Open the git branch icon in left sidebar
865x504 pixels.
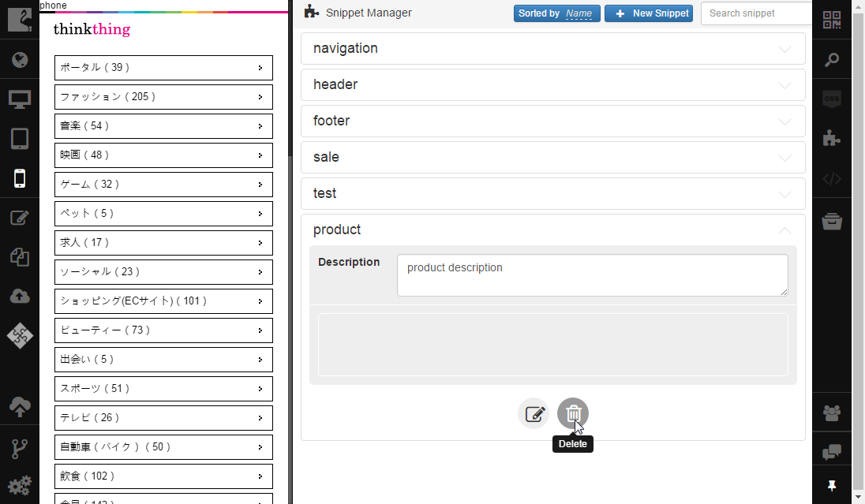pos(20,448)
